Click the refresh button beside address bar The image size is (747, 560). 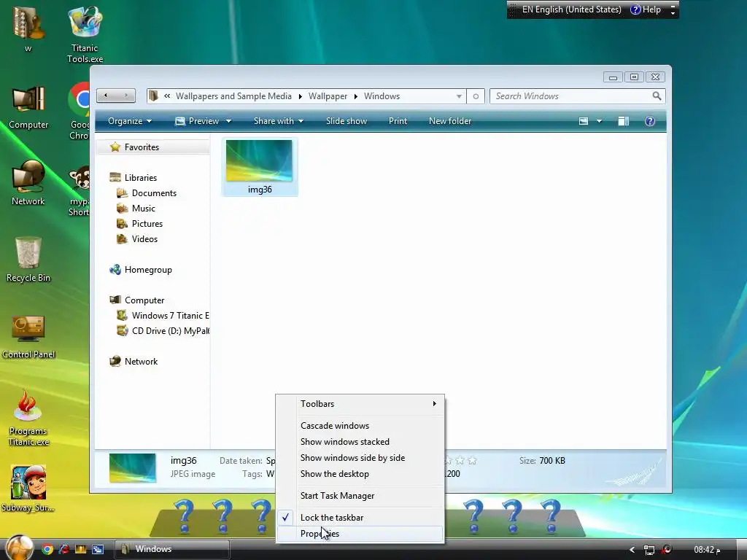click(x=476, y=96)
